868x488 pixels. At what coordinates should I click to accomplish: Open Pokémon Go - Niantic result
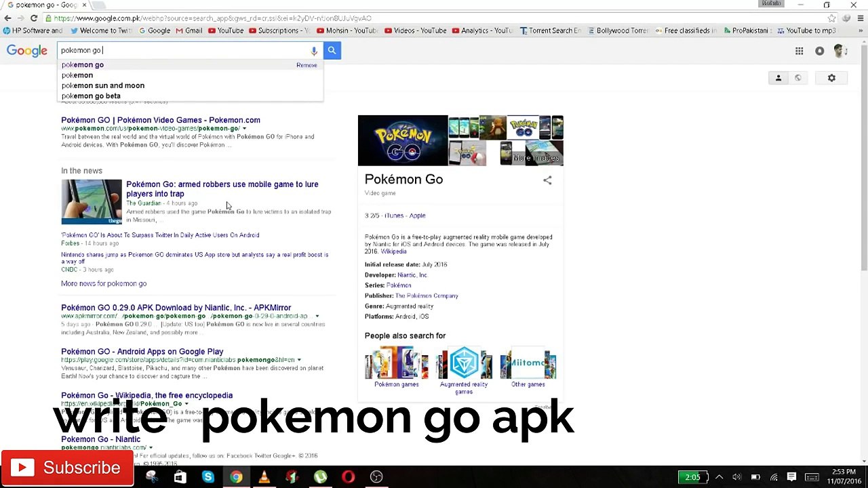(x=101, y=439)
